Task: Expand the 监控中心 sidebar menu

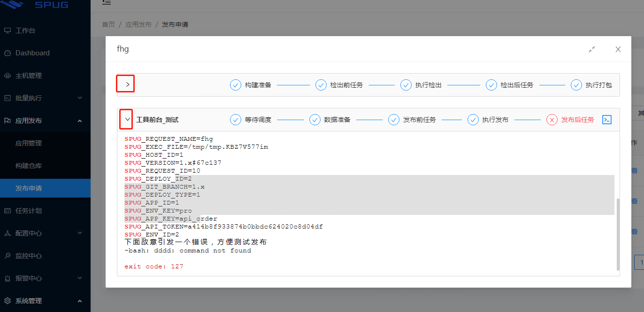Action: pyautogui.click(x=45, y=256)
